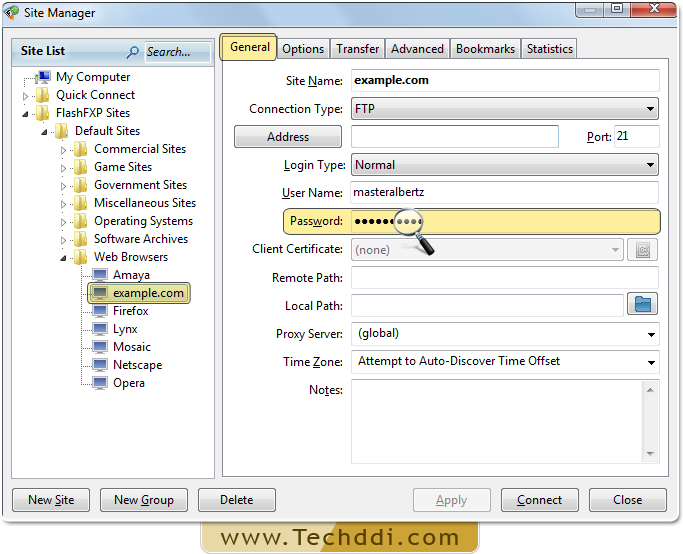Collapse the Web Browsers group
Screen dimensions: 683x554
(64, 258)
